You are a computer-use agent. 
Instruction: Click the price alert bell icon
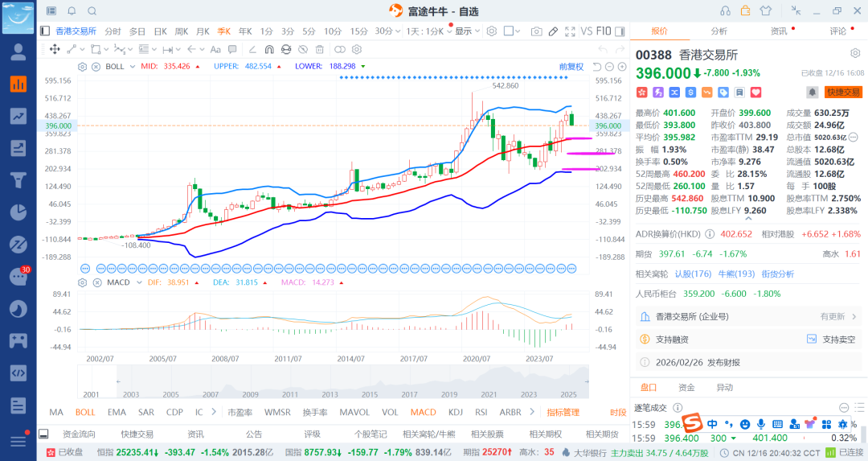tap(812, 92)
